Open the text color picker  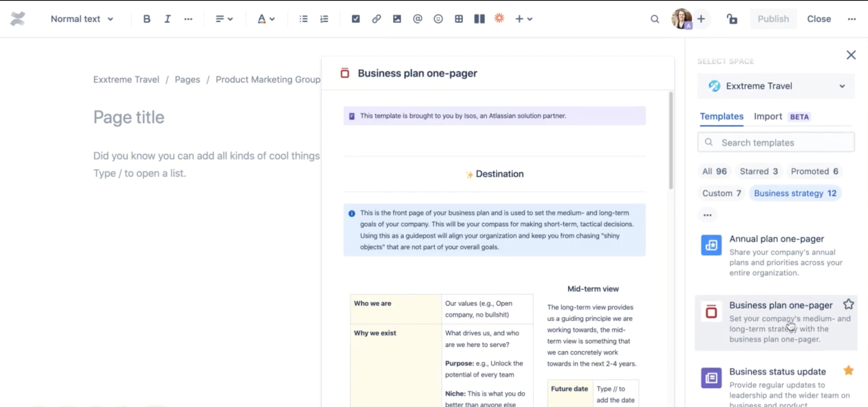tap(266, 19)
